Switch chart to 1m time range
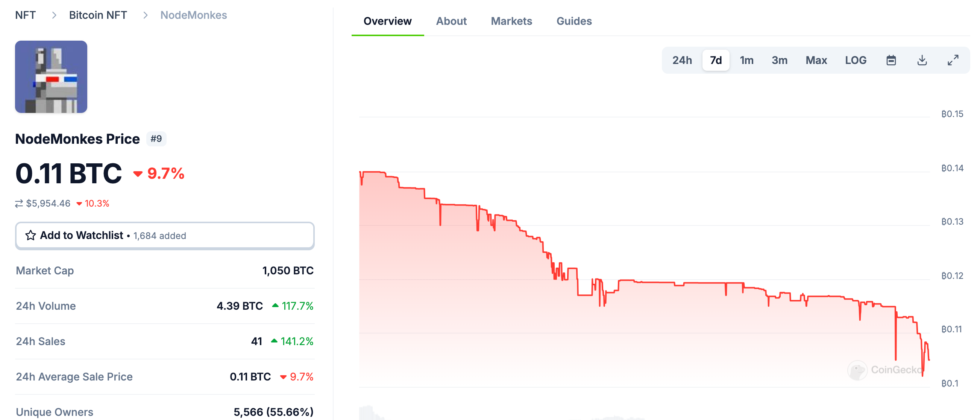The height and width of the screenshot is (420, 980). click(746, 60)
